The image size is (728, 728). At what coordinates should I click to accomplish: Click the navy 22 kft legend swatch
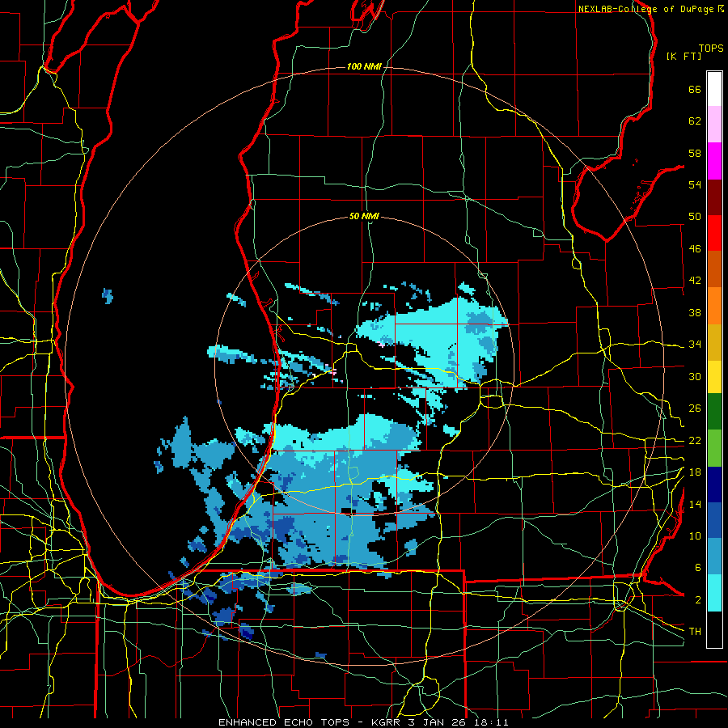(x=714, y=485)
